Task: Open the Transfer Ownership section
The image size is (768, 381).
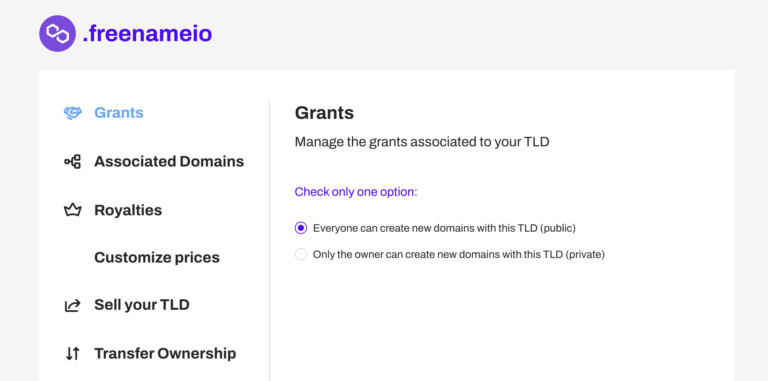Action: coord(165,353)
